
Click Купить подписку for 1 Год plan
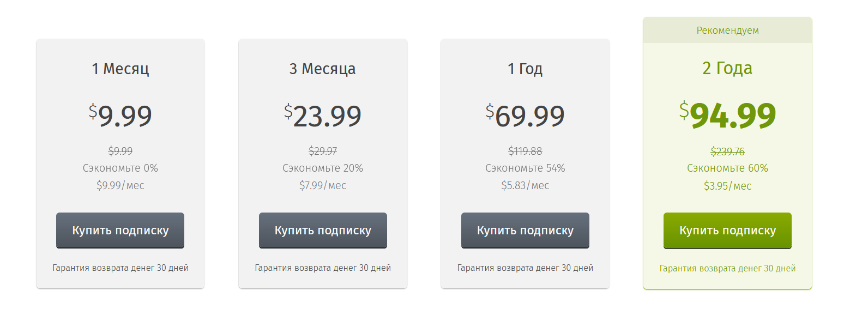[x=525, y=231]
